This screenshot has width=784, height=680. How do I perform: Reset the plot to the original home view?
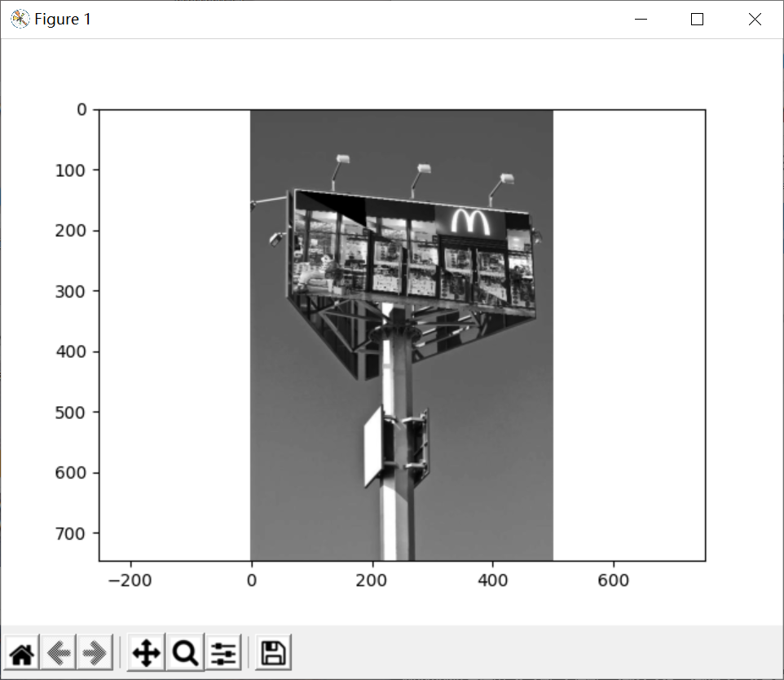21,653
